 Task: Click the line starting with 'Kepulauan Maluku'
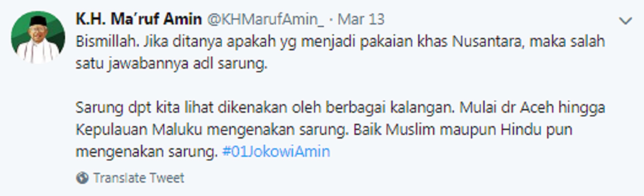[x=324, y=130]
